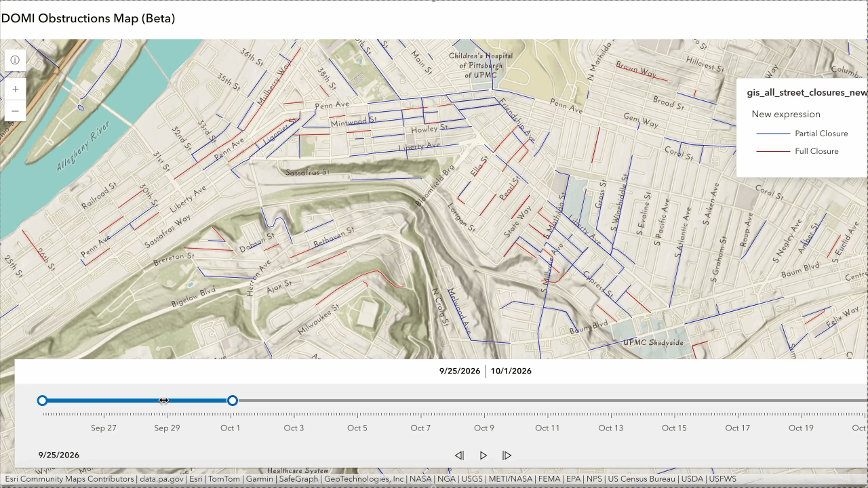This screenshot has width=868, height=488.
Task: Click the Mintwood St street label
Action: (x=353, y=122)
